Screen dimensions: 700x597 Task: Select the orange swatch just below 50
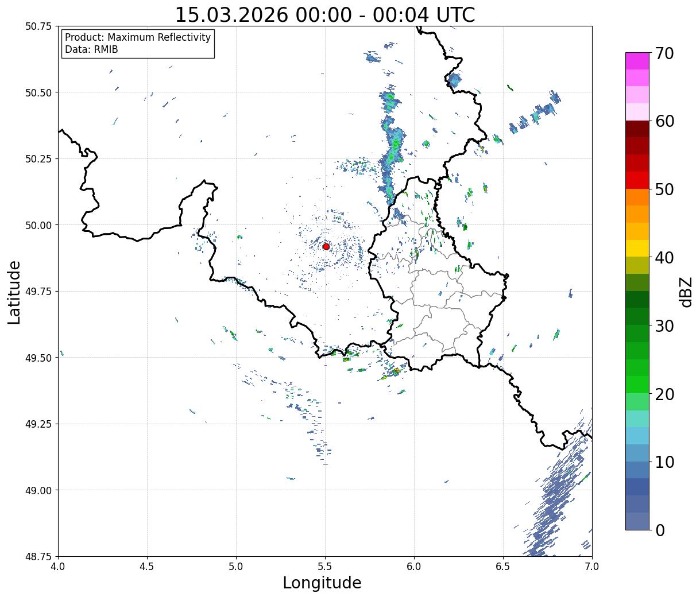[637, 197]
